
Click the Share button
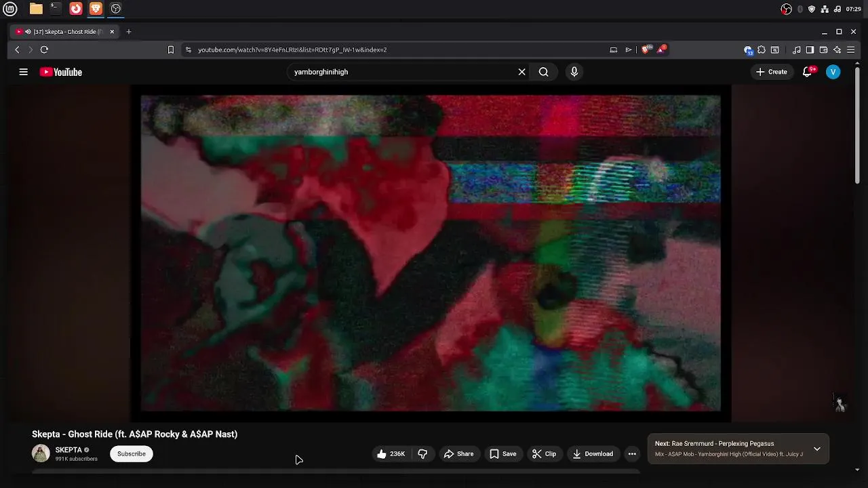tap(458, 454)
